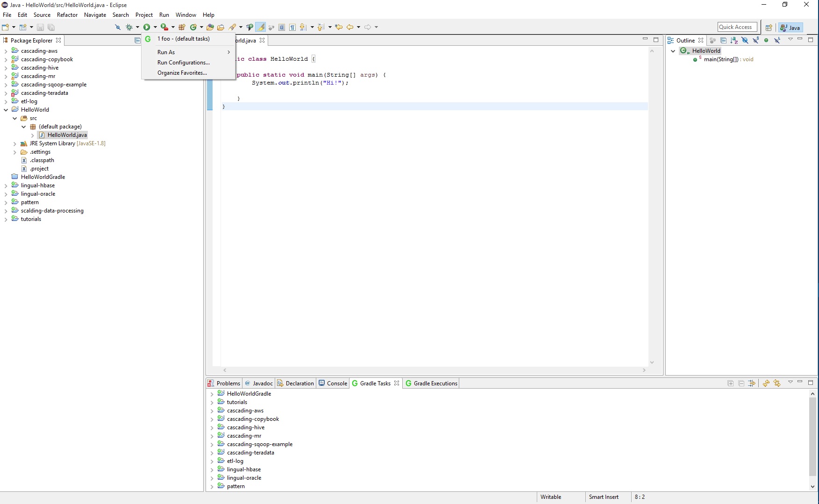Click the Search flashlight icon
Viewport: 819px width, 504px height.
(x=232, y=27)
